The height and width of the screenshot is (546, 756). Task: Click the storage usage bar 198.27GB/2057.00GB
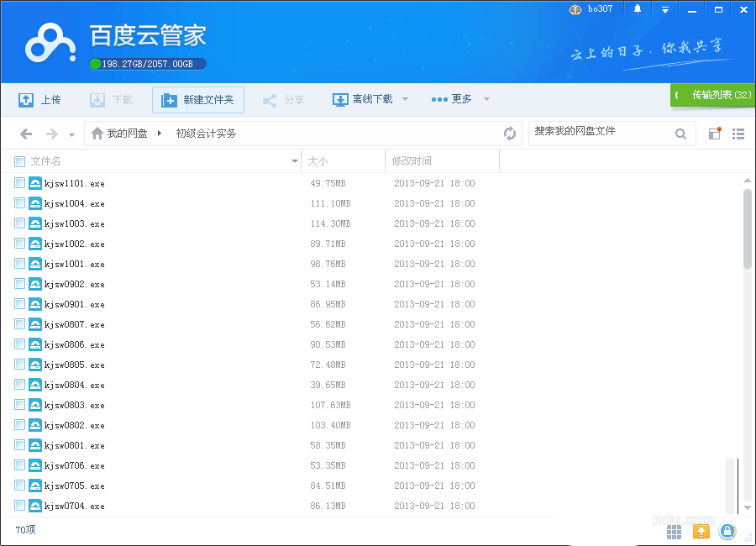tap(148, 64)
